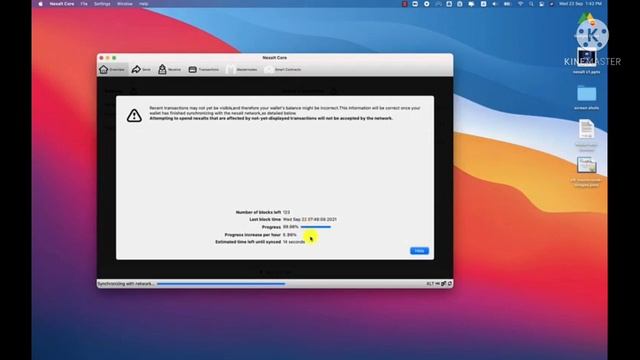The height and width of the screenshot is (360, 640).
Task: Click the green zoom window button
Action: pos(114,58)
